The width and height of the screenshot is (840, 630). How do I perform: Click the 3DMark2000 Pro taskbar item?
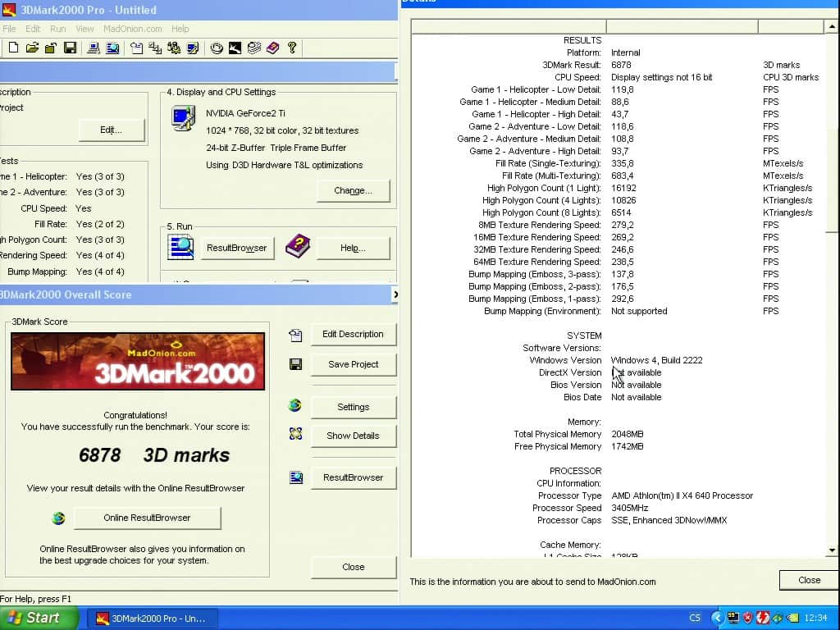point(152,619)
